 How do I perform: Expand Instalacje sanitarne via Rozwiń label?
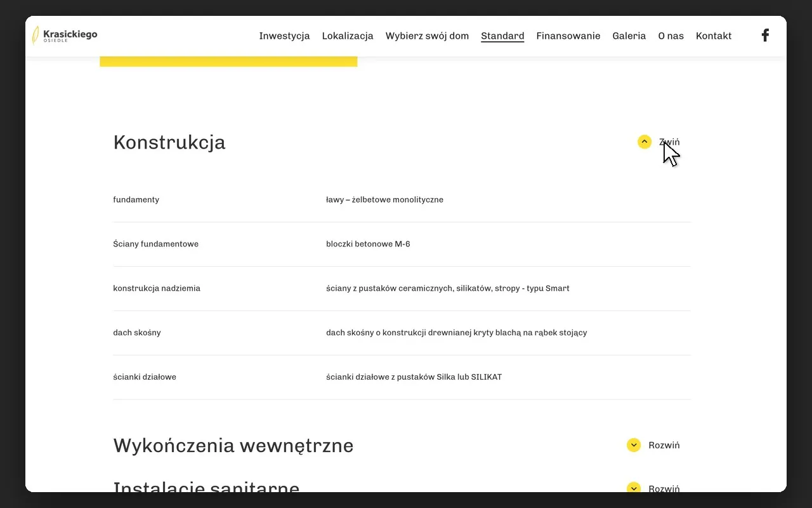point(664,488)
